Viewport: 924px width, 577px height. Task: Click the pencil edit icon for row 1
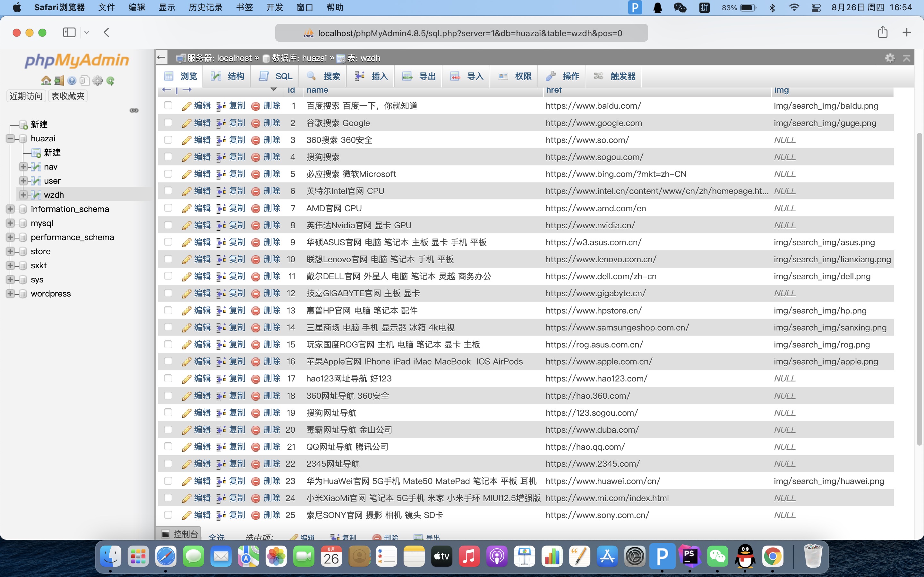click(186, 106)
